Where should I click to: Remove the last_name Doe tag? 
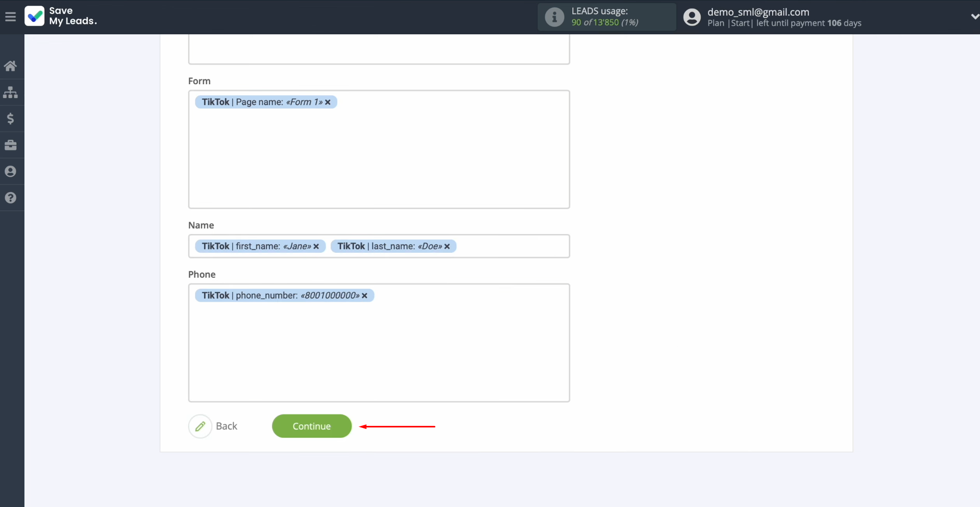click(x=447, y=246)
